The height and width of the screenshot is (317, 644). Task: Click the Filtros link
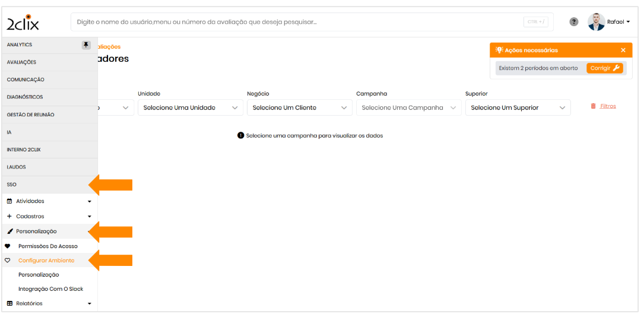[608, 106]
